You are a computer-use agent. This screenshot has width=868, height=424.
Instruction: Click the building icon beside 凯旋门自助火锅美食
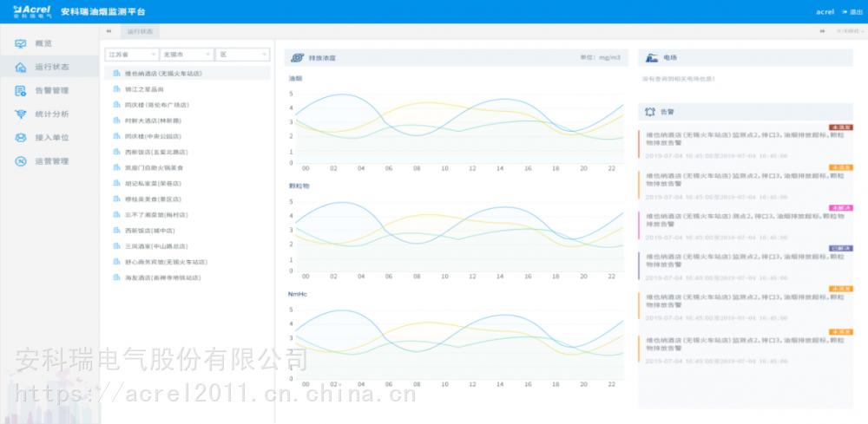tap(116, 167)
